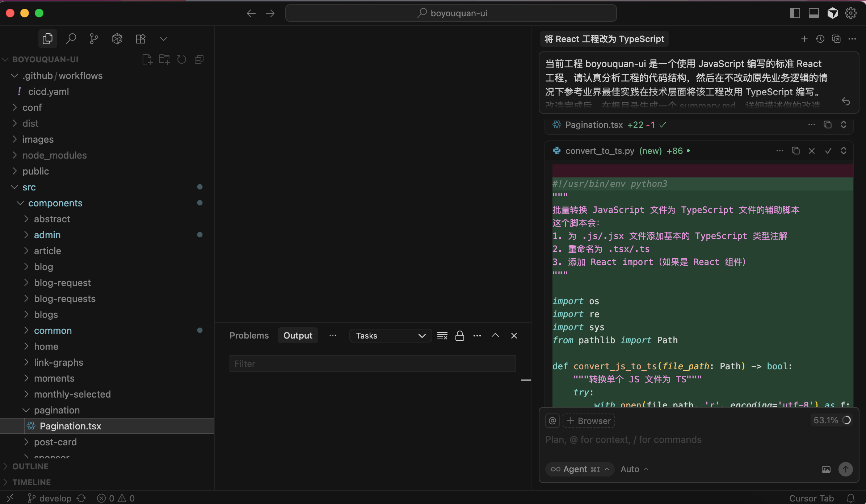Open the Source Control view

[94, 39]
